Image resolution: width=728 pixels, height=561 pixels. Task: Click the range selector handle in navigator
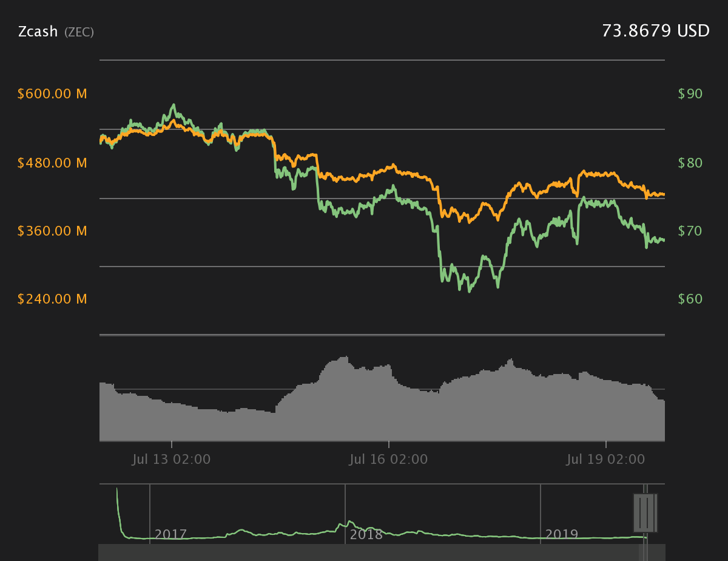pos(644,513)
